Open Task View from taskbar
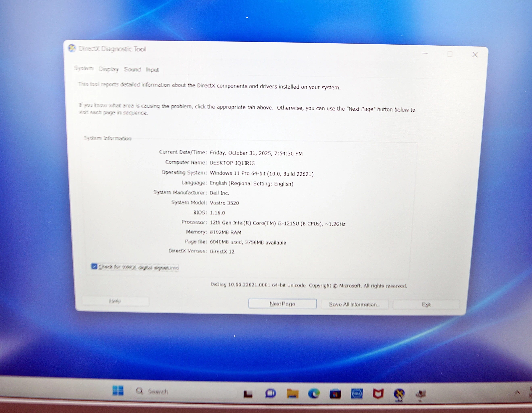Screen dimensions: 532x413 [248, 394]
